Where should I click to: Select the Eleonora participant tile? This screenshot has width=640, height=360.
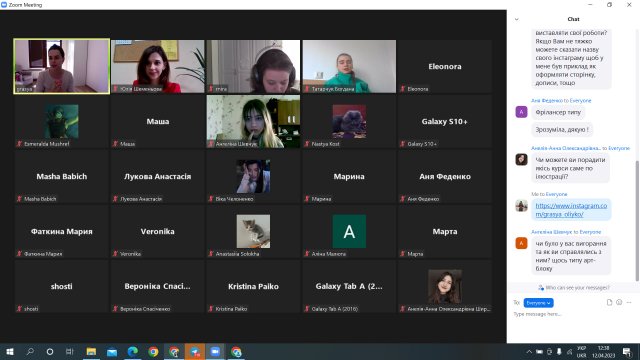tap(444, 66)
